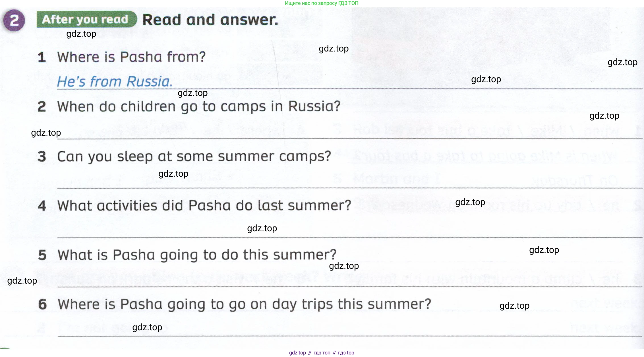The height and width of the screenshot is (357, 644).
Task: Click the bottom 'gdz top // гдз топ' footer link
Action: pyautogui.click(x=322, y=353)
